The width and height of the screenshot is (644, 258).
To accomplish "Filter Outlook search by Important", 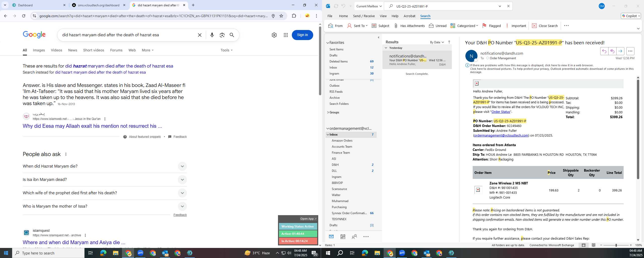I will [516, 26].
